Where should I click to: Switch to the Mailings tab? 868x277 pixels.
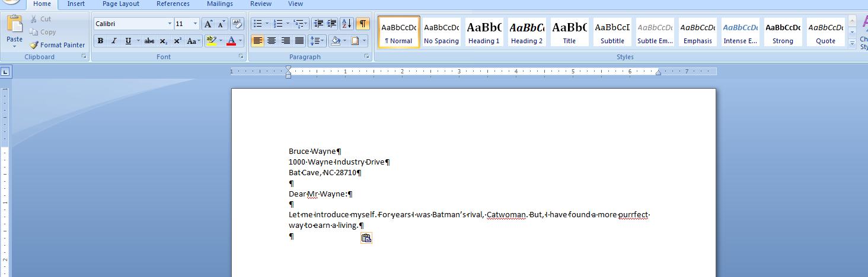220,4
